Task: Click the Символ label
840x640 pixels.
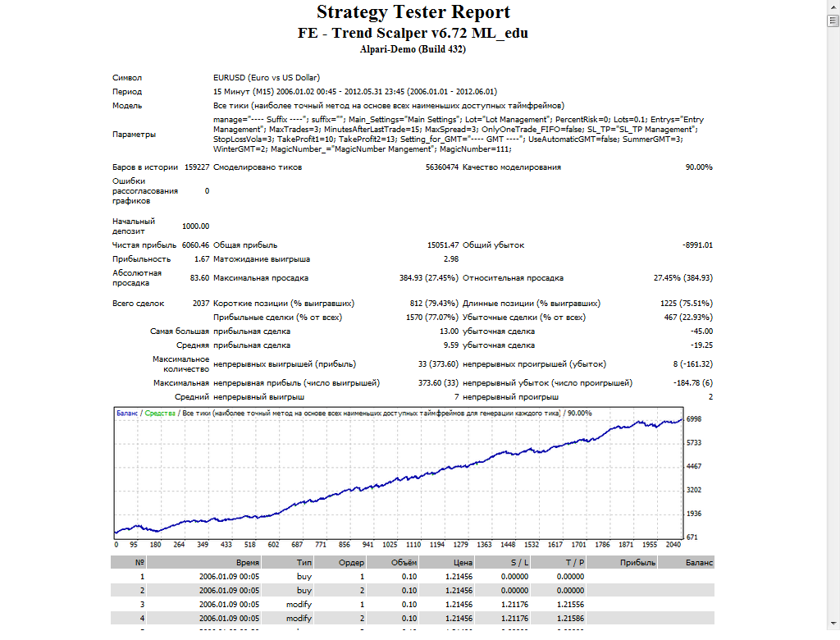Action: (x=127, y=78)
